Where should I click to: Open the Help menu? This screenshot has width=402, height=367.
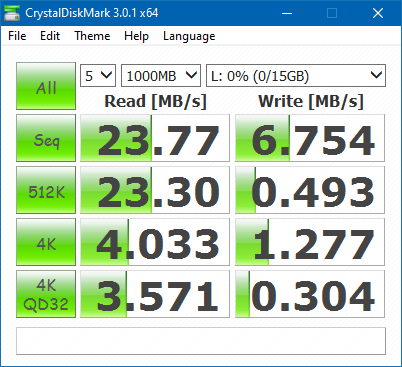[136, 36]
